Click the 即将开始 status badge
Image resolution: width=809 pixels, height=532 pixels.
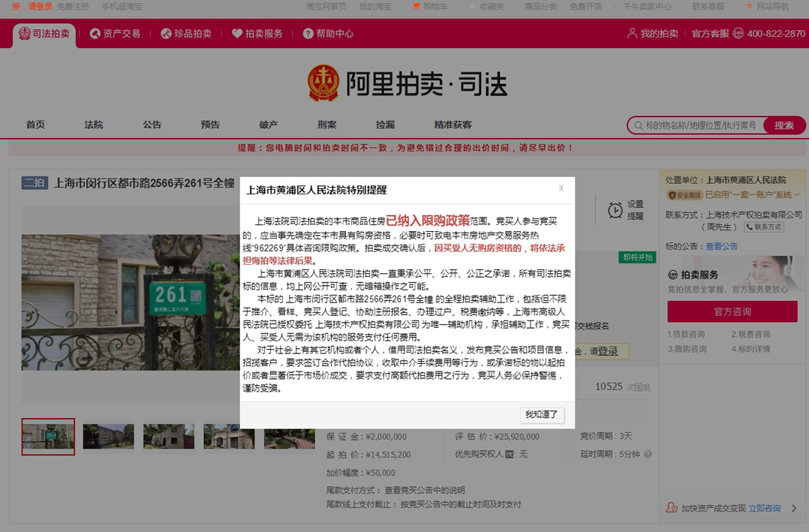tap(637, 257)
